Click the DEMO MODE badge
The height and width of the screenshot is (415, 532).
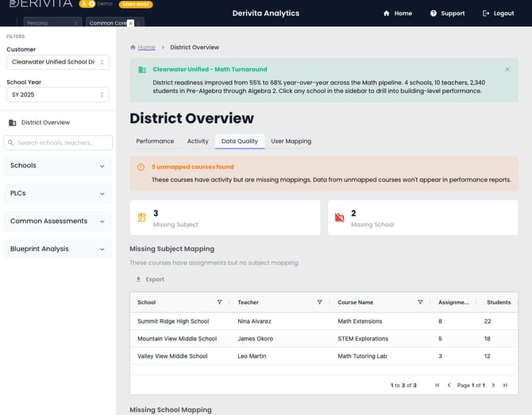coord(136,5)
